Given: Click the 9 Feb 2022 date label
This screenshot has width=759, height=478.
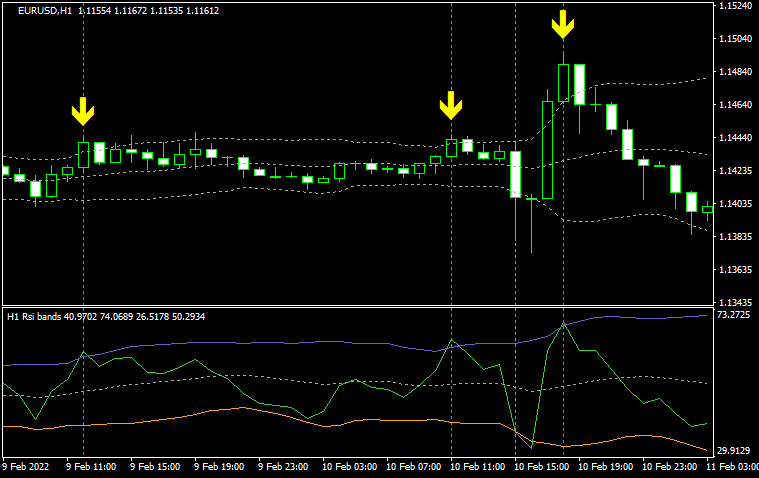Looking at the screenshot, I should point(26,467).
